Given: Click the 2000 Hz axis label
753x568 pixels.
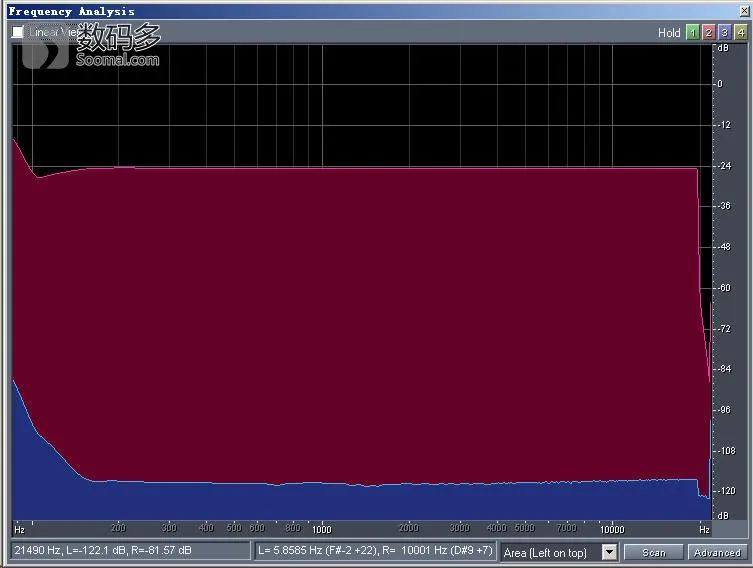Looking at the screenshot, I should tap(409, 528).
